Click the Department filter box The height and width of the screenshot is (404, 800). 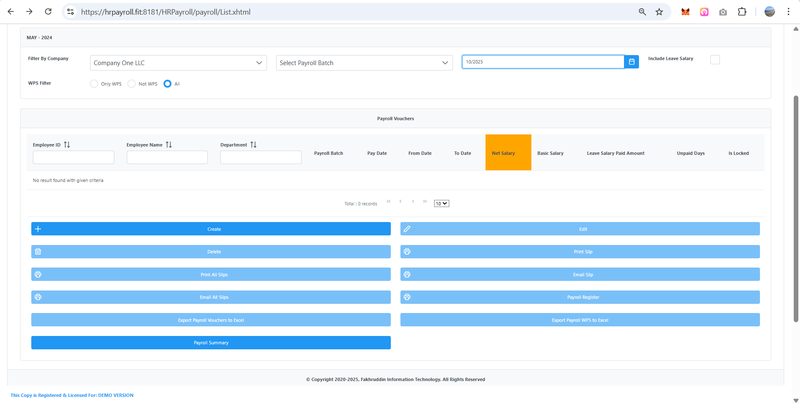click(x=261, y=157)
